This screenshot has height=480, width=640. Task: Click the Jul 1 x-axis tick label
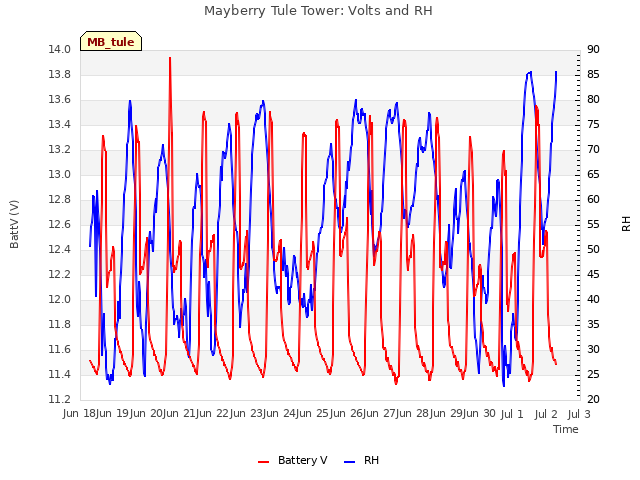(512, 414)
